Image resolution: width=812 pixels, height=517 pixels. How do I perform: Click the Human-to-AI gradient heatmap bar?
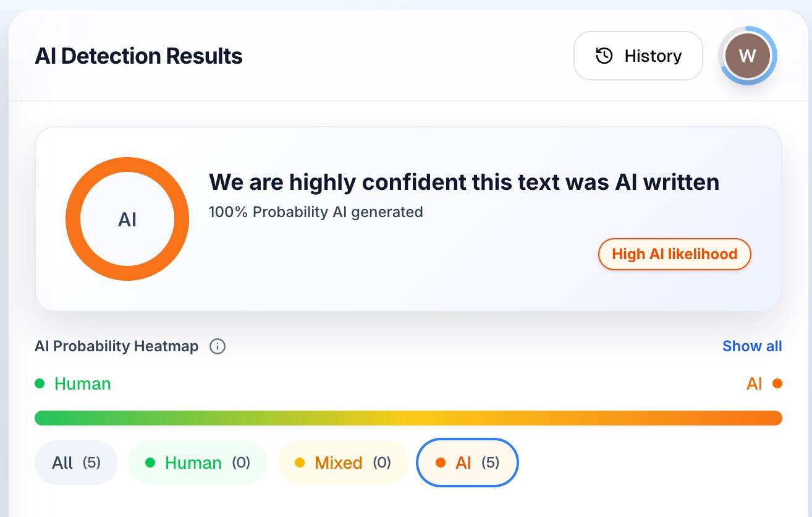coord(408,418)
